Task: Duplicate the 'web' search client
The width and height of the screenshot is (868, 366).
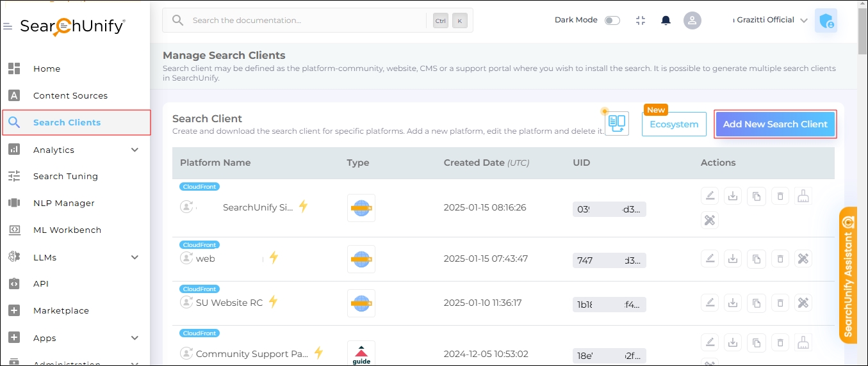Action: (757, 259)
